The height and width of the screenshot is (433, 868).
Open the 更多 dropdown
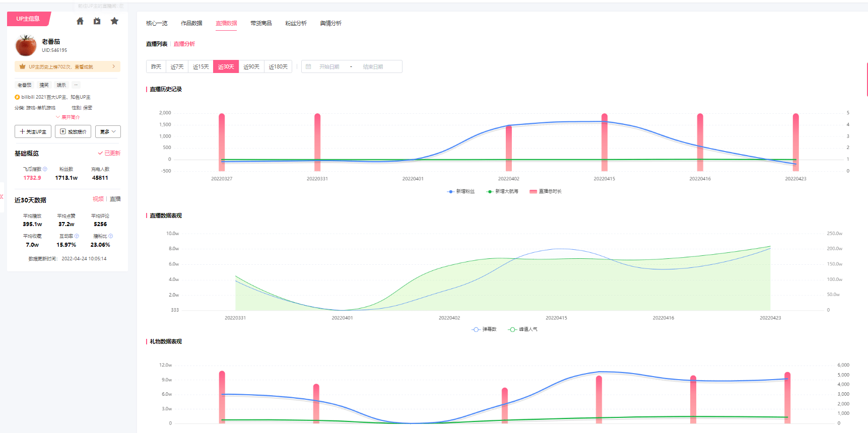point(108,132)
